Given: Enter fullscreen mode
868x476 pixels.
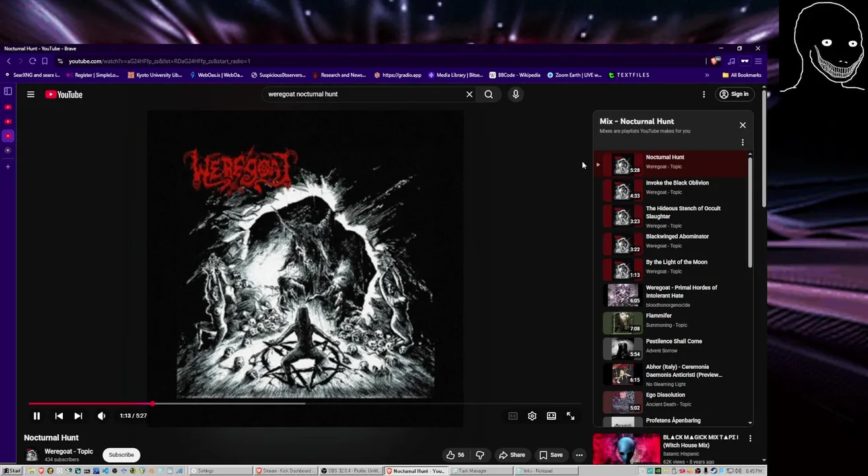Looking at the screenshot, I should tap(570, 416).
